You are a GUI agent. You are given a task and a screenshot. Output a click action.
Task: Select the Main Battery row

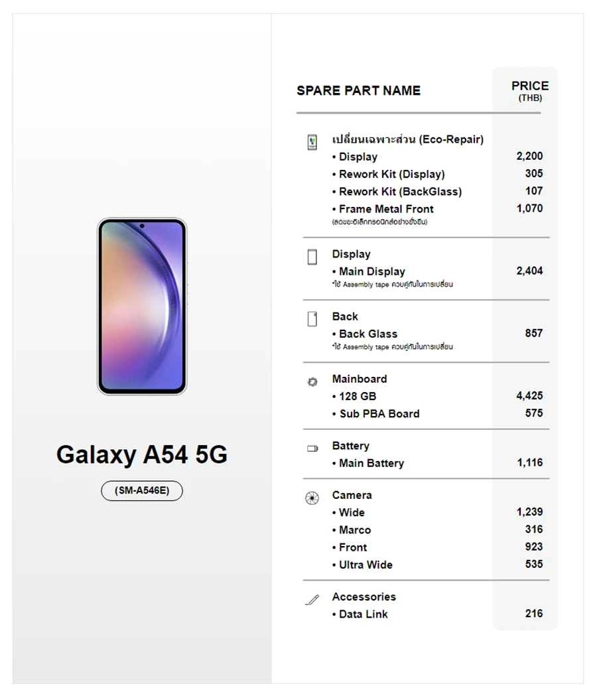(x=437, y=463)
